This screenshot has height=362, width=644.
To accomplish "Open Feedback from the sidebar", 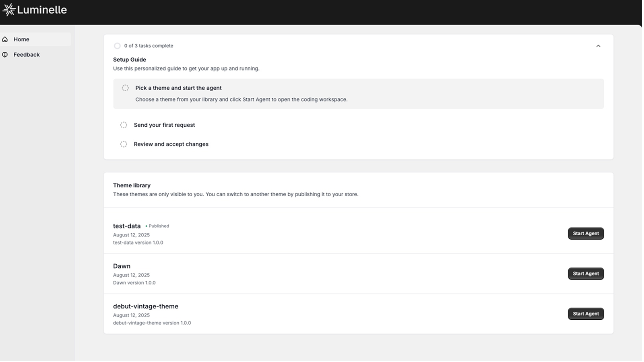I will click(26, 54).
